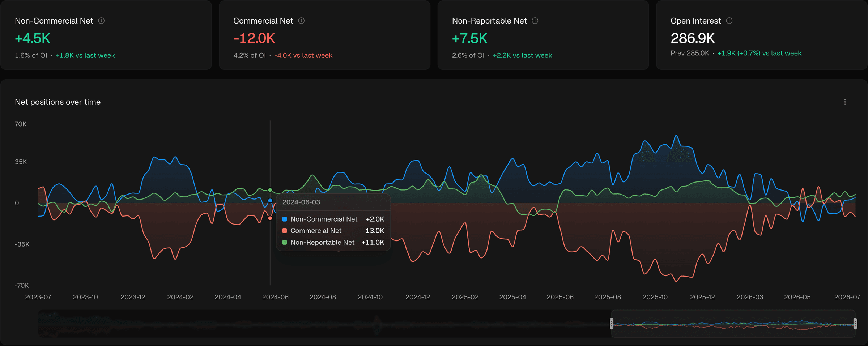Click the blue Non-Commercial Net tooltip swatch

coord(285,219)
